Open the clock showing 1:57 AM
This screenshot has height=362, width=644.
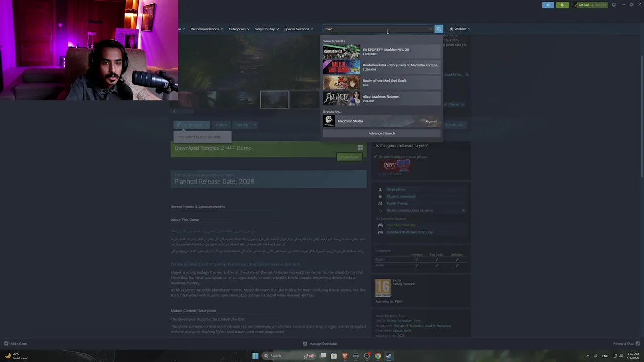pyautogui.click(x=632, y=356)
